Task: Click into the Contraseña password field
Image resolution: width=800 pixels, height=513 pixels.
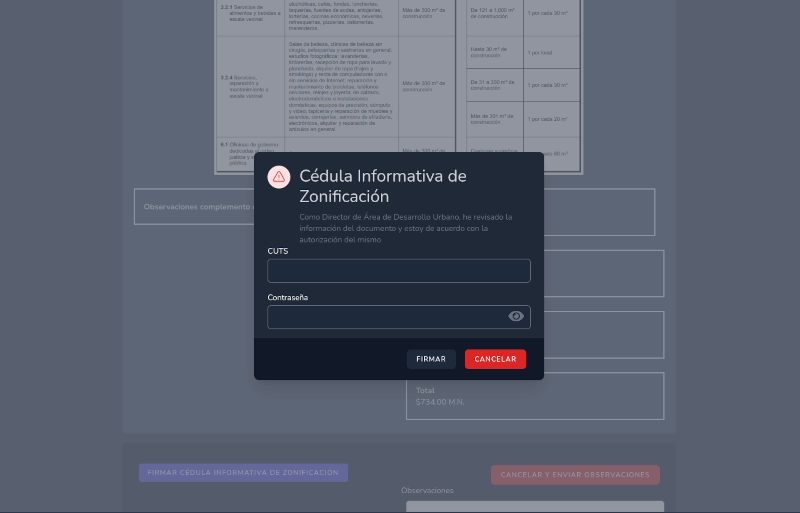Action: click(x=385, y=317)
